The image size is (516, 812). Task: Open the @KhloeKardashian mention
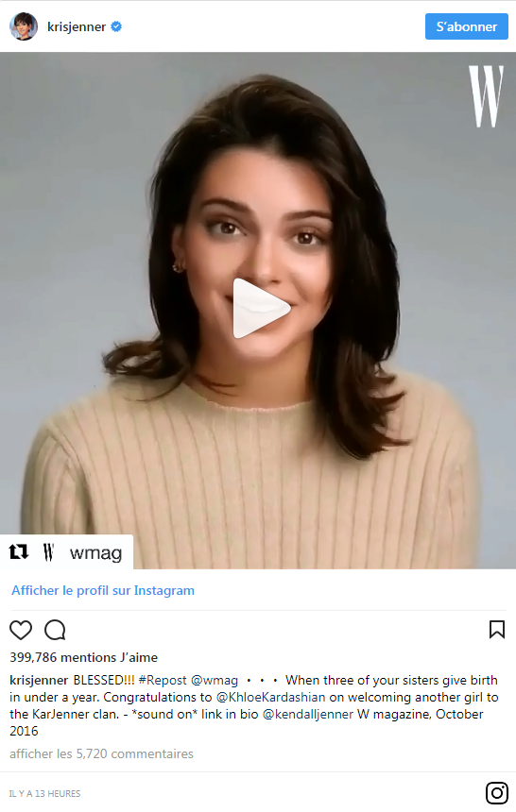pos(270,697)
